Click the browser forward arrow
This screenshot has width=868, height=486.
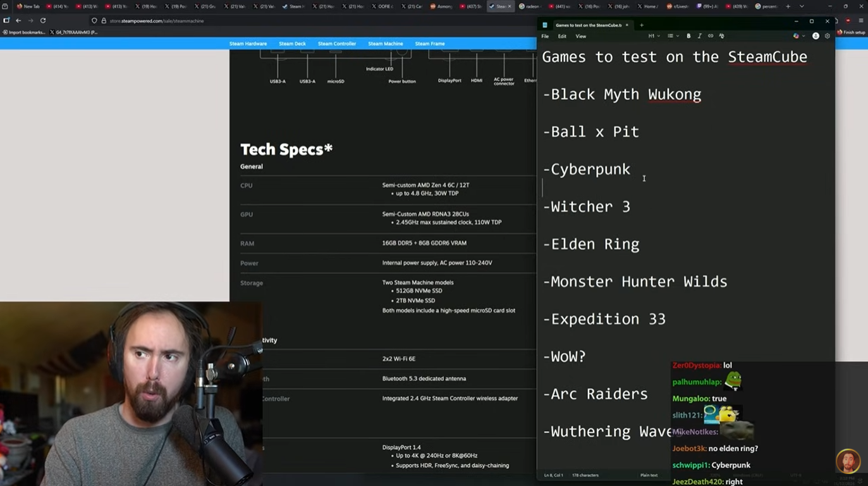pos(30,20)
